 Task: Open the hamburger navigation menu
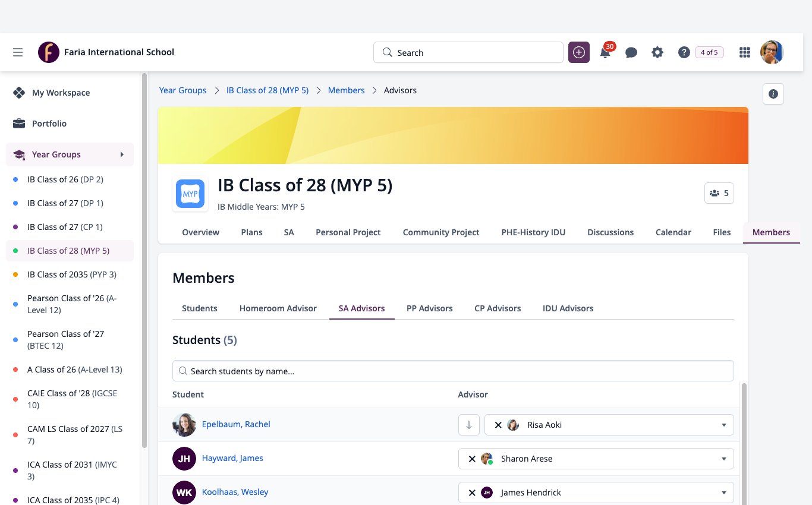(18, 52)
